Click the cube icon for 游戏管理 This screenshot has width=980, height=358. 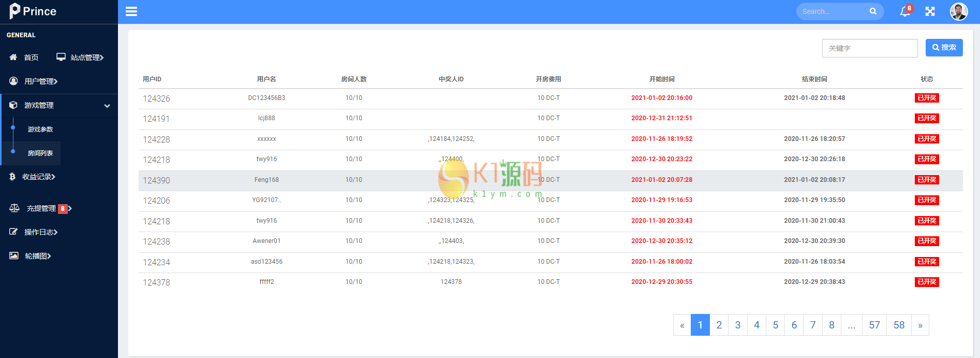click(13, 105)
